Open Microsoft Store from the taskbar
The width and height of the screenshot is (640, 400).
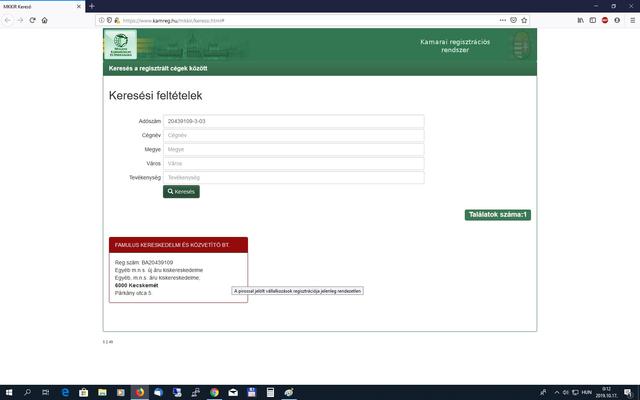click(x=84, y=393)
